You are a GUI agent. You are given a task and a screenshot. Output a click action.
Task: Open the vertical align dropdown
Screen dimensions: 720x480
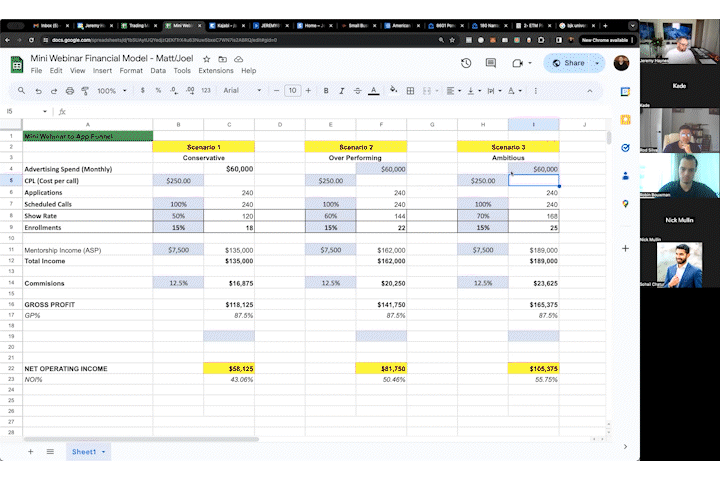[x=474, y=91]
